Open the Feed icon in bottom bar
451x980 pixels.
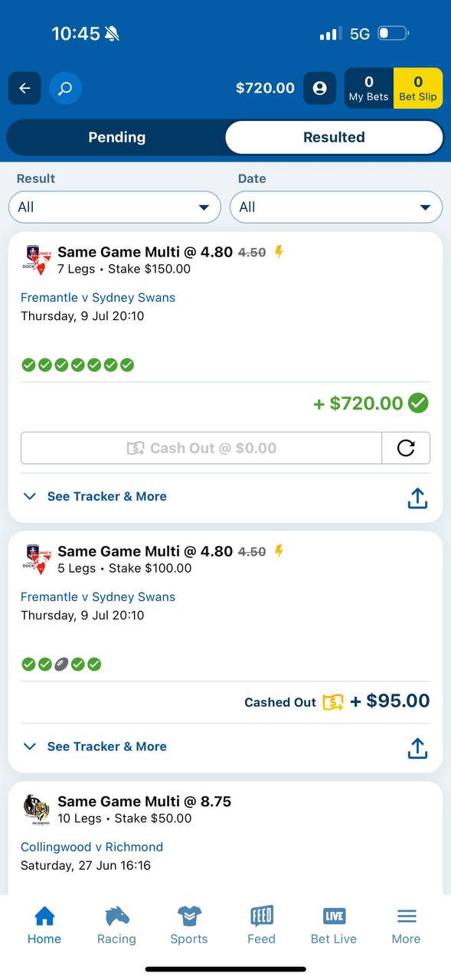point(261,925)
